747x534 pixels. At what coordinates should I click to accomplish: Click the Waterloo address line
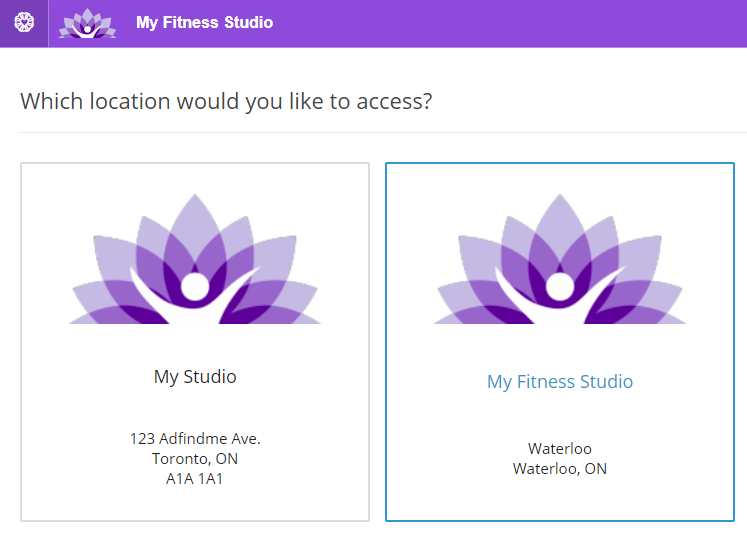pos(560,448)
